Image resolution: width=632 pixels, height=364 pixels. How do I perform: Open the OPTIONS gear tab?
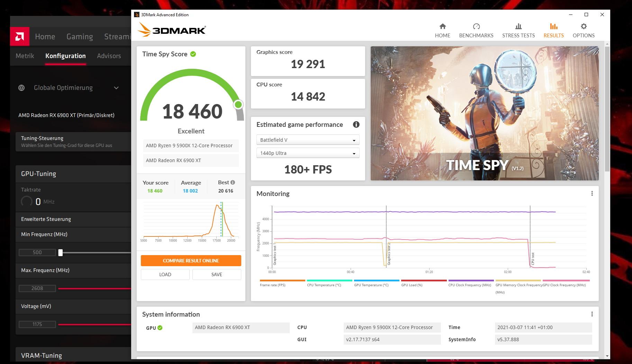pyautogui.click(x=584, y=31)
